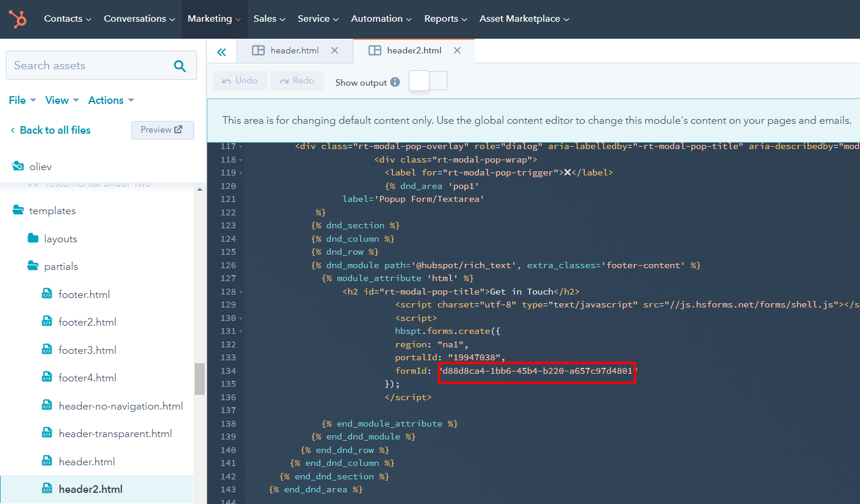This screenshot has height=504, width=860.
Task: Click the Preview button
Action: pyautogui.click(x=162, y=130)
